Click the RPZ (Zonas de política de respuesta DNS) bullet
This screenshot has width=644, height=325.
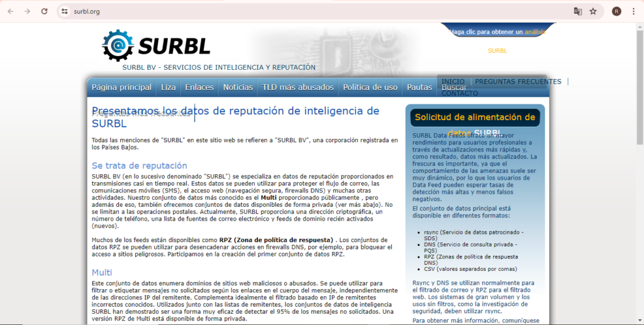[470, 260]
